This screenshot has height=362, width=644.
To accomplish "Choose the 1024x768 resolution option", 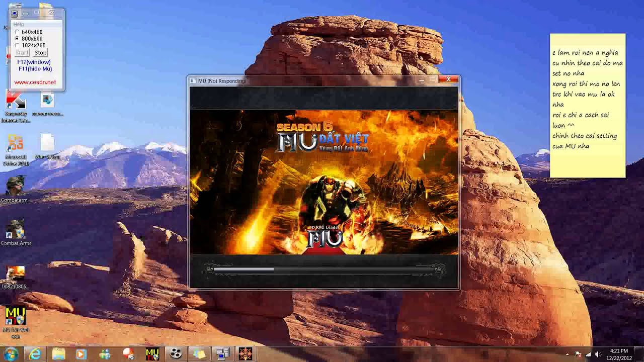I will (x=30, y=45).
